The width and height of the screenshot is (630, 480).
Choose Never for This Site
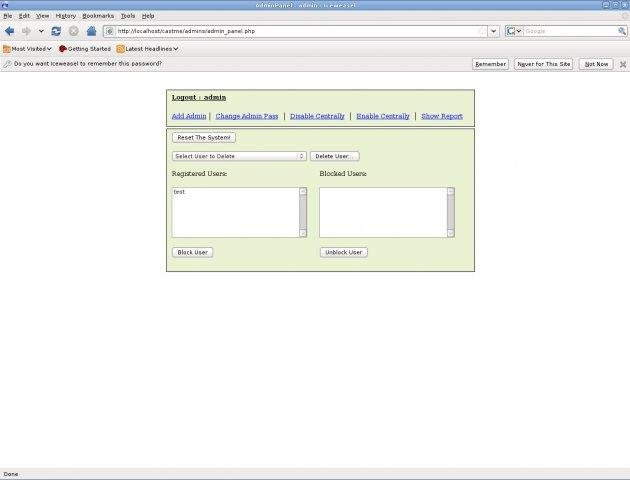pyautogui.click(x=544, y=64)
